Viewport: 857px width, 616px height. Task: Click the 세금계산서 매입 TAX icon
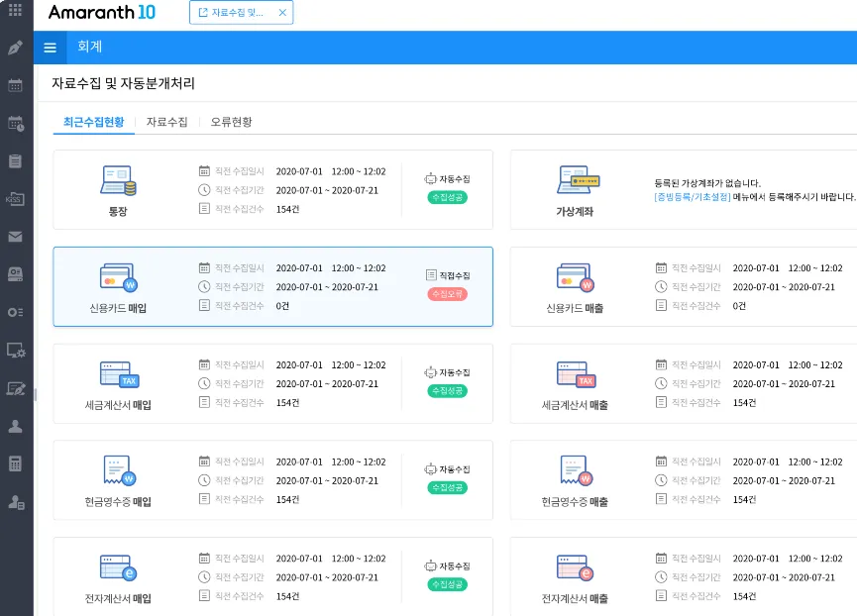pos(119,374)
